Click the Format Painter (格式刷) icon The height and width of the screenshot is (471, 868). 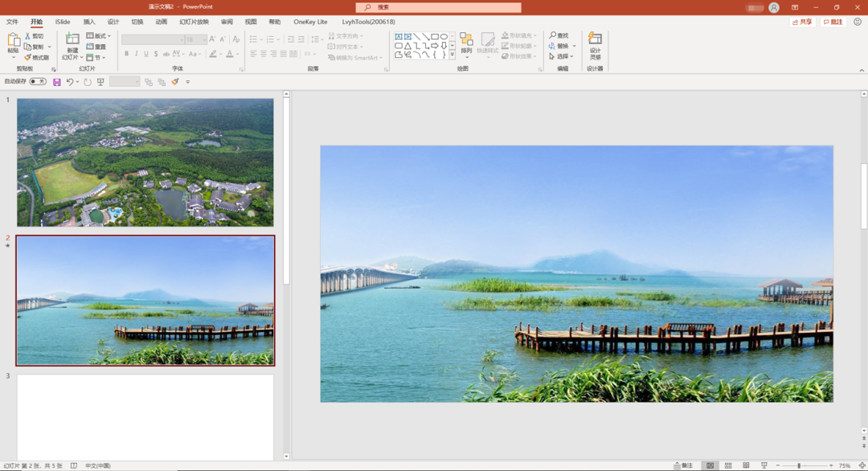[x=28, y=58]
